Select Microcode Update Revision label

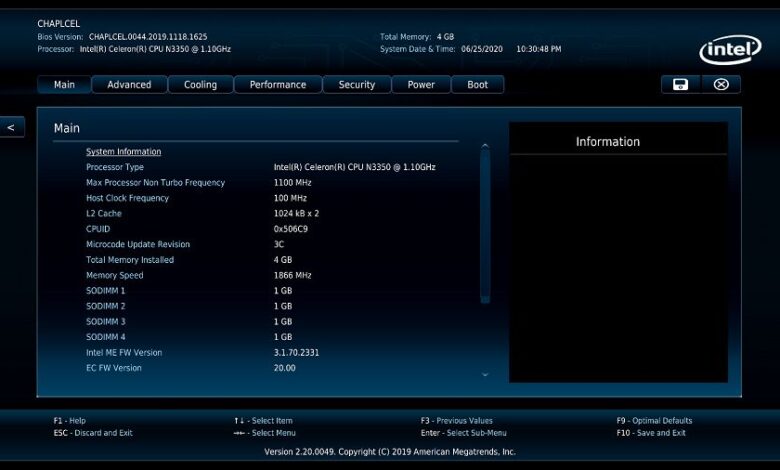138,244
